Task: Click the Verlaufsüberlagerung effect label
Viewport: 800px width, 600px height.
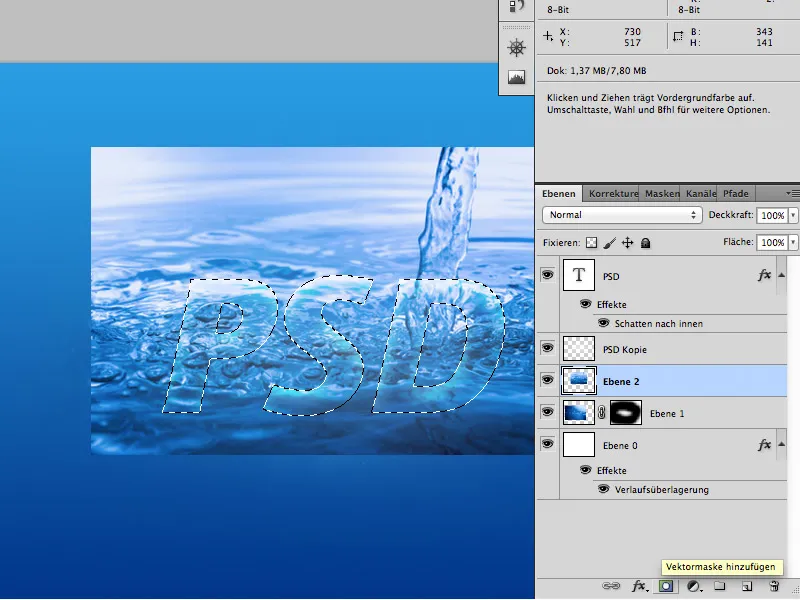Action: coord(661,490)
